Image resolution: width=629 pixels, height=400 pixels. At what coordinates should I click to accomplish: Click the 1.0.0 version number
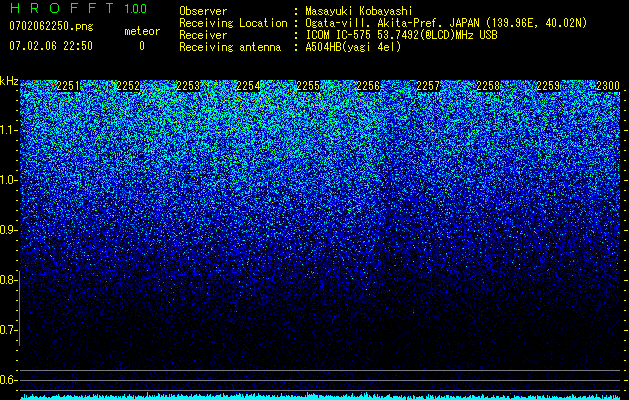pos(136,9)
